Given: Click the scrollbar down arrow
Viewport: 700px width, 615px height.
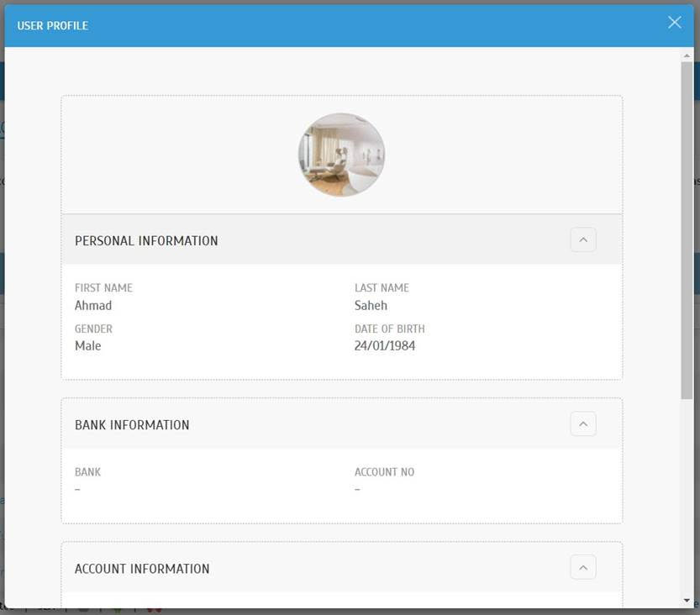Looking at the screenshot, I should click(687, 600).
